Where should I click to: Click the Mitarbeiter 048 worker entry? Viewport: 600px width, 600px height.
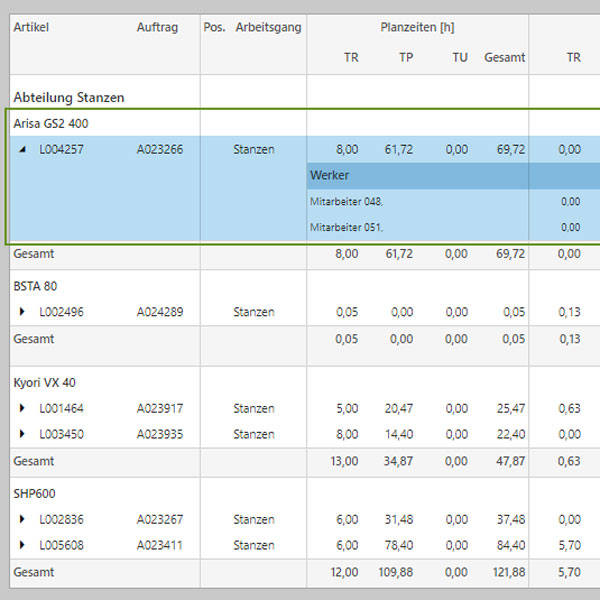click(x=346, y=201)
